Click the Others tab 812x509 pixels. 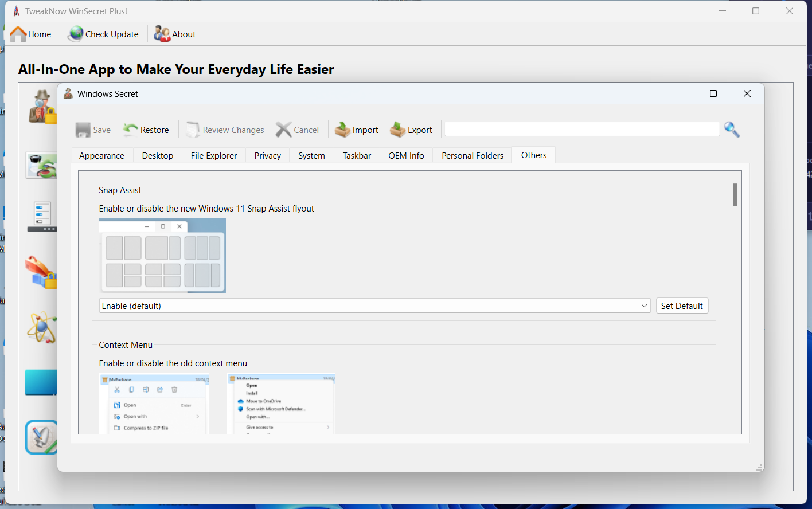tap(534, 155)
